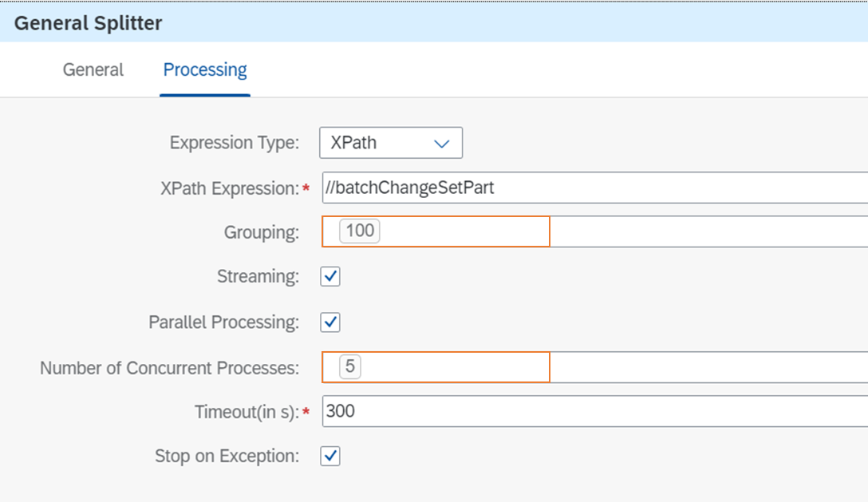868x502 pixels.
Task: Select the Processing tab
Action: (205, 70)
